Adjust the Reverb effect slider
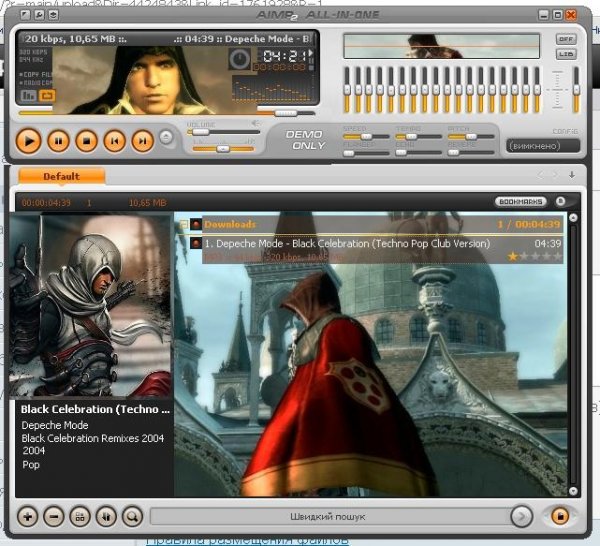Screen dimensions: 600x546 [x=471, y=153]
